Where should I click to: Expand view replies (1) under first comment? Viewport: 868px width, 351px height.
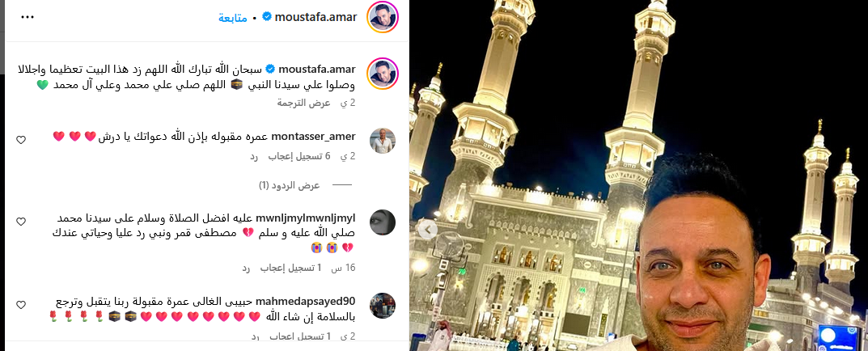coord(290,185)
